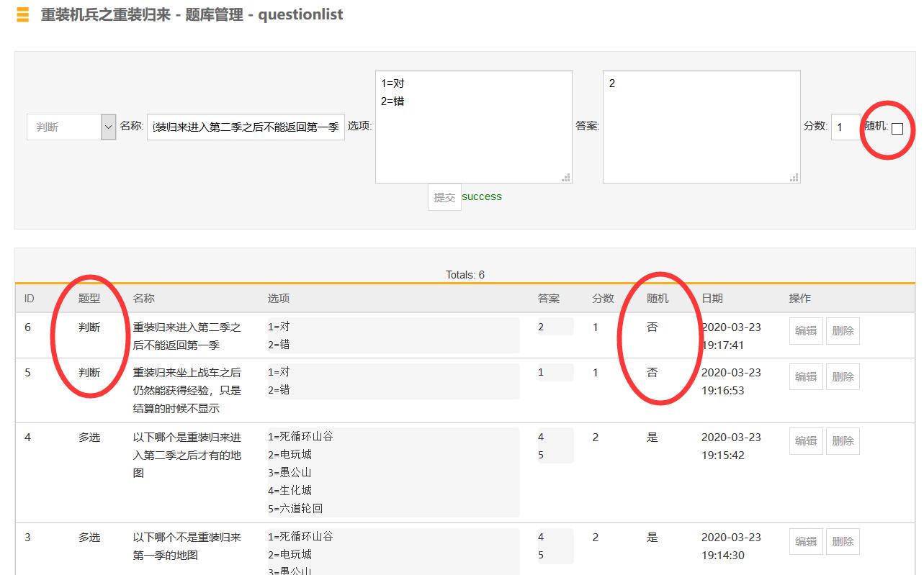Click the 操作 column header
Screen dimensions: 924x575
[x=800, y=298]
